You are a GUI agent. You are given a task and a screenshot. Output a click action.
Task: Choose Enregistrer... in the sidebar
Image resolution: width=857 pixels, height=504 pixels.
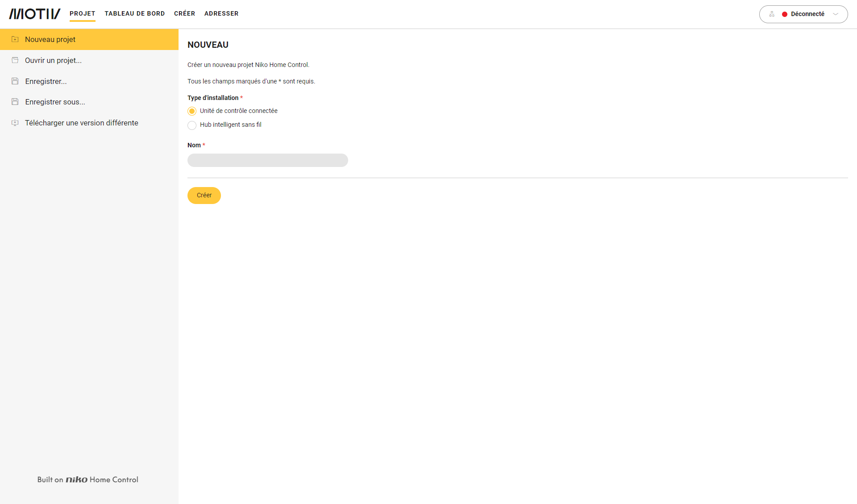pos(89,81)
